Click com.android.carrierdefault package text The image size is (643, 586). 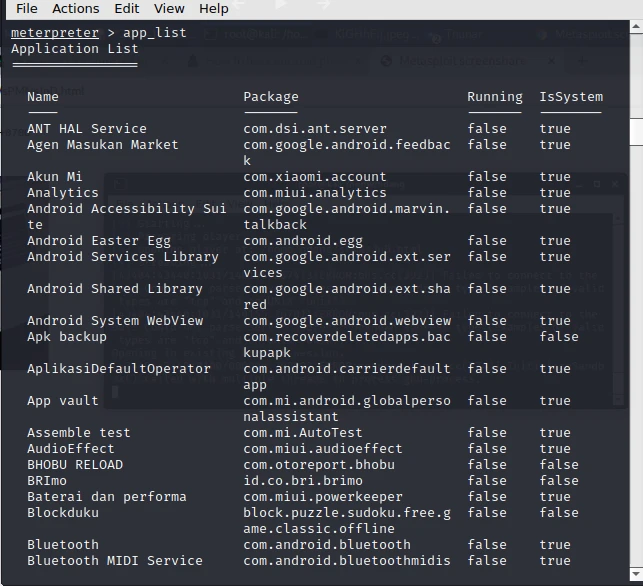coord(347,369)
